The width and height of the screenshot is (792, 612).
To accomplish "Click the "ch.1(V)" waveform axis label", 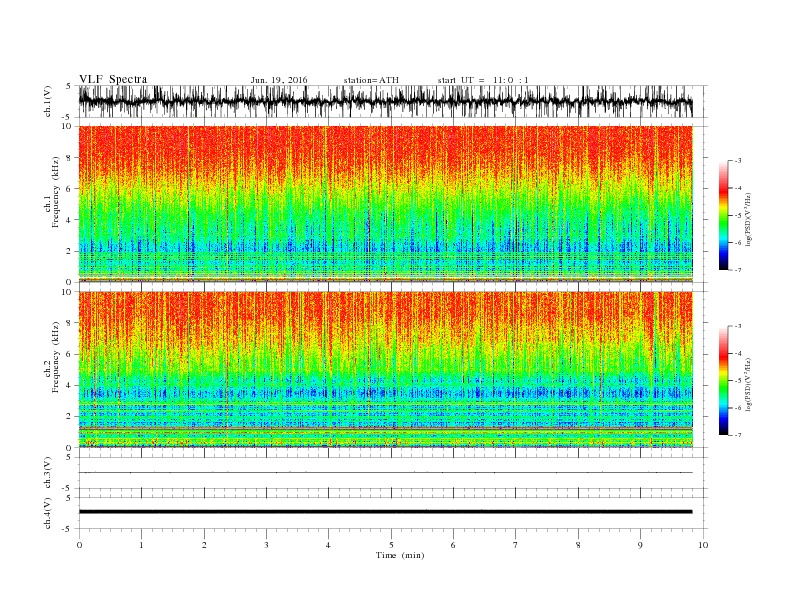I will pyautogui.click(x=48, y=101).
